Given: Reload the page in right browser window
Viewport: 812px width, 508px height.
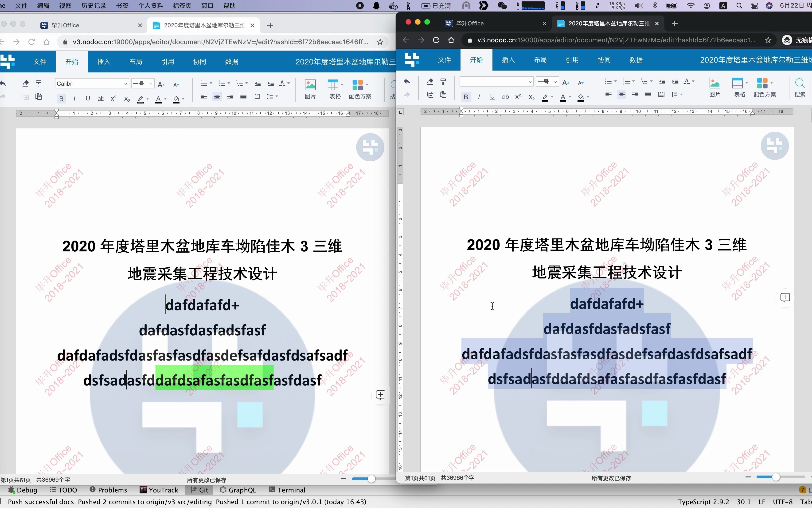Looking at the screenshot, I should 436,40.
